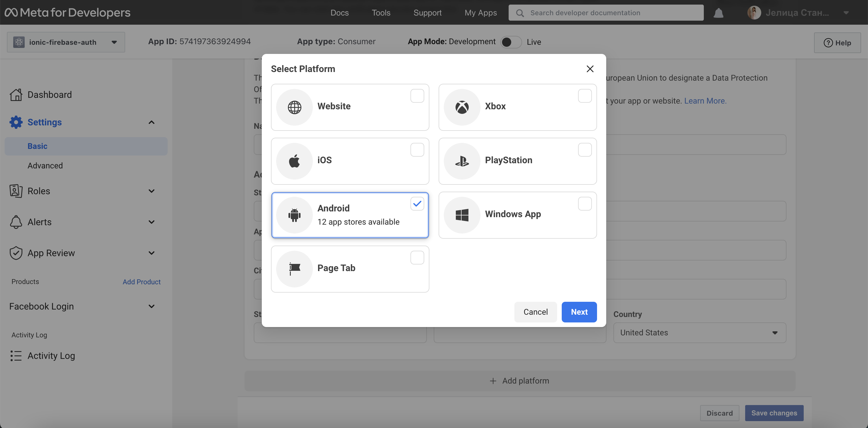Expand the Facebook Login section chevron
The height and width of the screenshot is (428, 868).
tap(151, 306)
